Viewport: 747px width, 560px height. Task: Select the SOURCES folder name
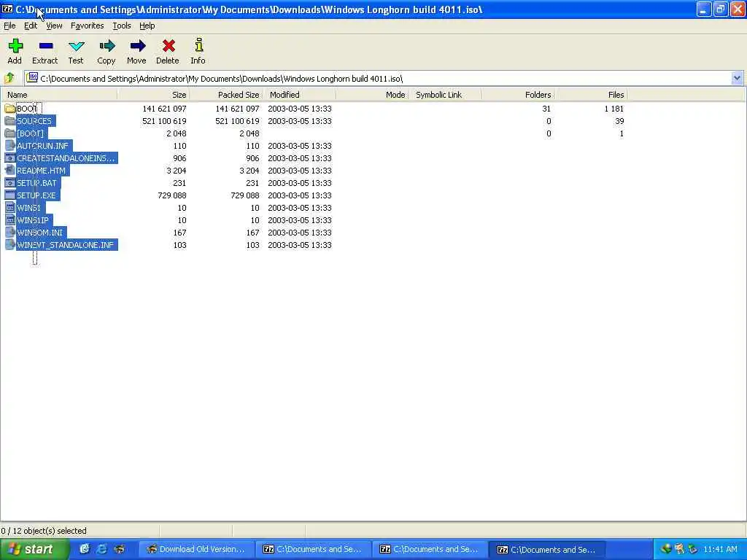[x=34, y=121]
